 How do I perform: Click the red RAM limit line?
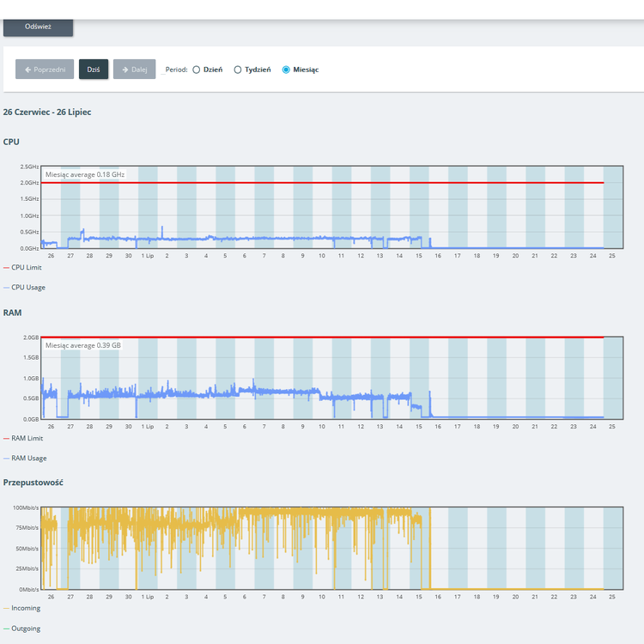pyautogui.click(x=343, y=337)
